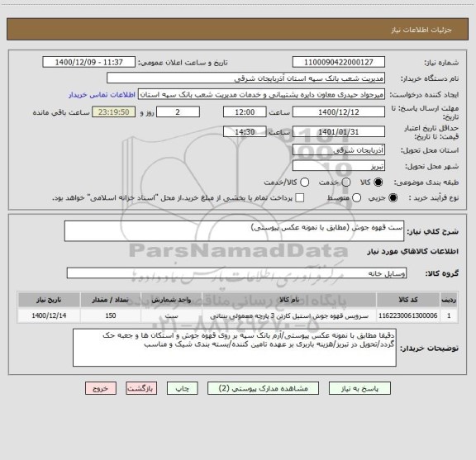Click the توضیحات خریدار text area
476x460 pixels.
235,348
